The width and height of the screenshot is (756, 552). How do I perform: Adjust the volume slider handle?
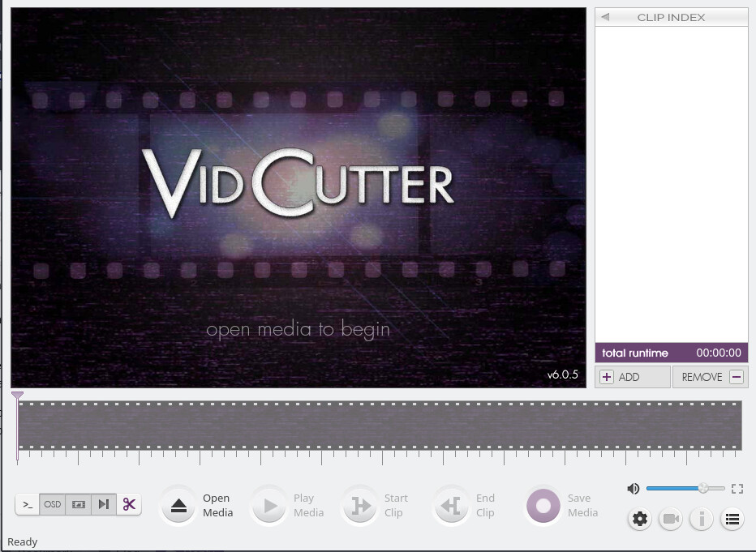click(x=703, y=489)
